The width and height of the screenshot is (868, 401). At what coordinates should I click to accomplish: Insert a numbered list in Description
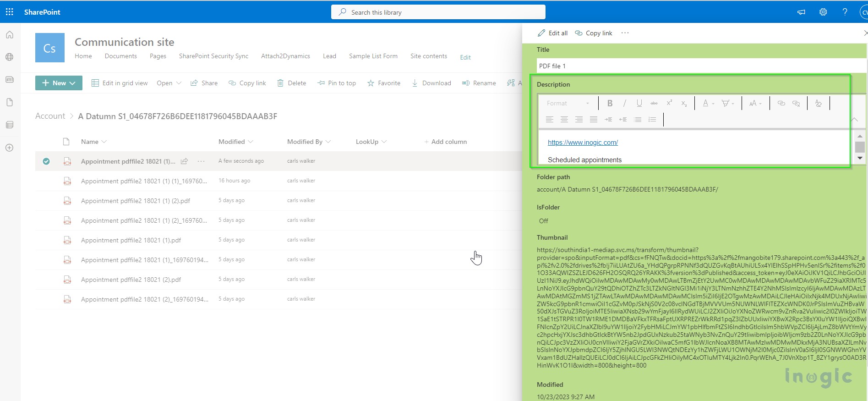click(652, 120)
